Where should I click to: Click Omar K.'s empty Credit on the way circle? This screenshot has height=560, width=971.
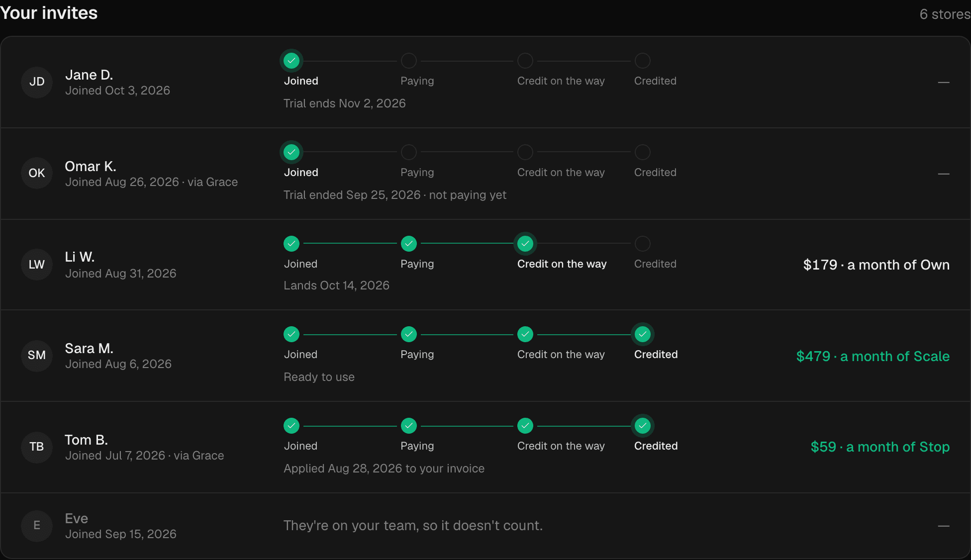tap(525, 152)
